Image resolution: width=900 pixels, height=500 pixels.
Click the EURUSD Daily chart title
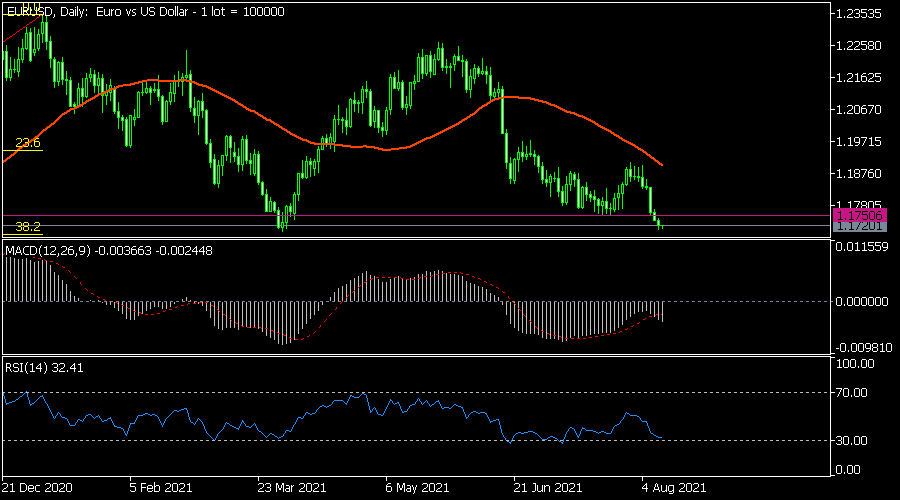[145, 11]
